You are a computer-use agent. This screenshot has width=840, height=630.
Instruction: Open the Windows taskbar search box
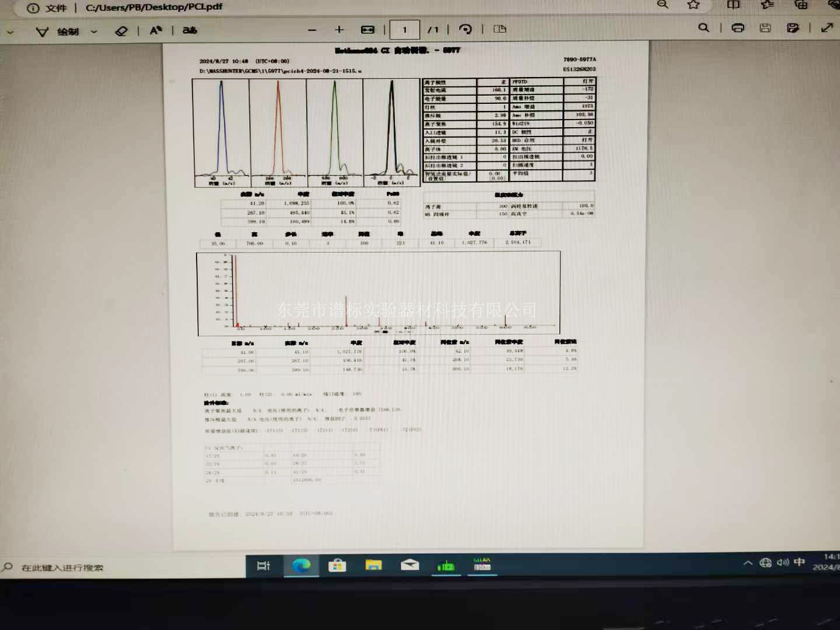click(x=62, y=568)
